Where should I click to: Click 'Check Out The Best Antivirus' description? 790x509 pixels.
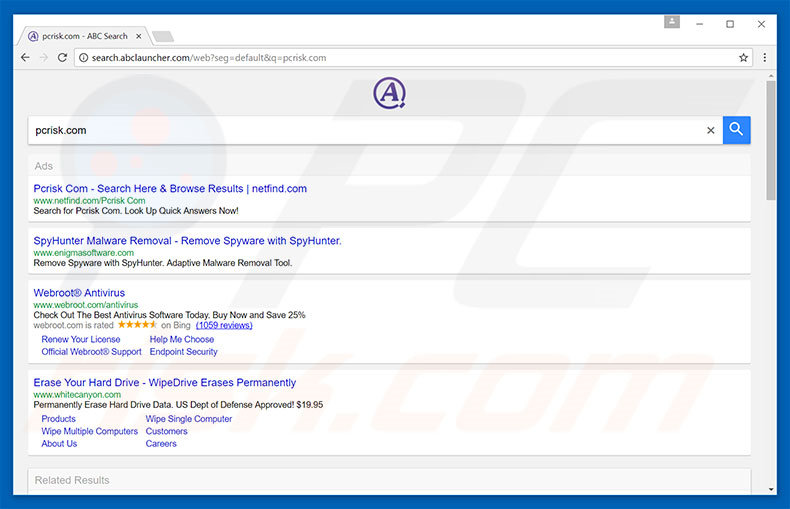pos(169,315)
